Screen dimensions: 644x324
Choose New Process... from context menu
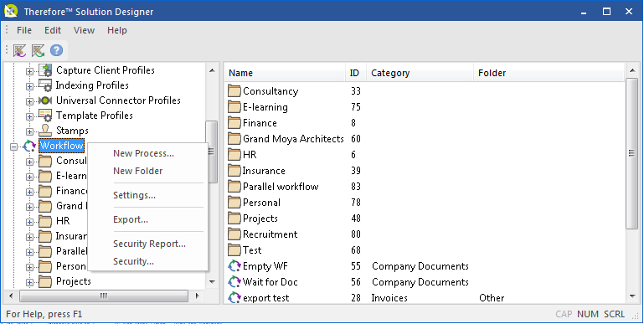(x=144, y=153)
